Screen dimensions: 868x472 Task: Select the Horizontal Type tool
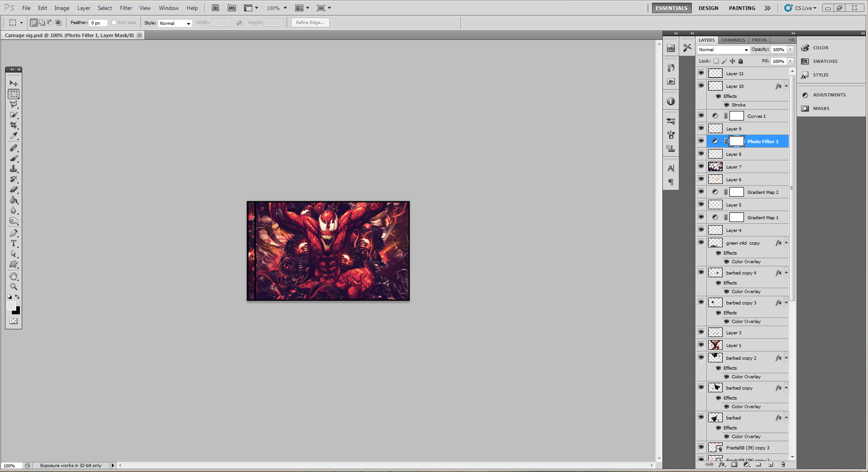[14, 243]
